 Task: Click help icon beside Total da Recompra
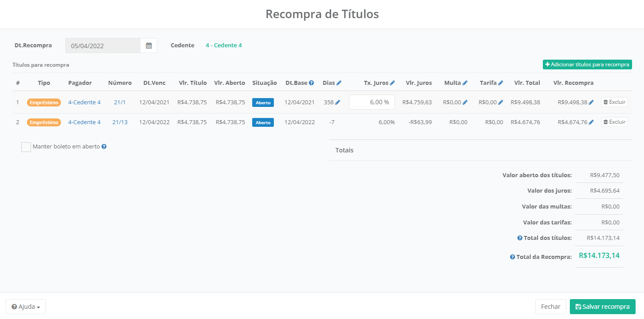(x=512, y=257)
